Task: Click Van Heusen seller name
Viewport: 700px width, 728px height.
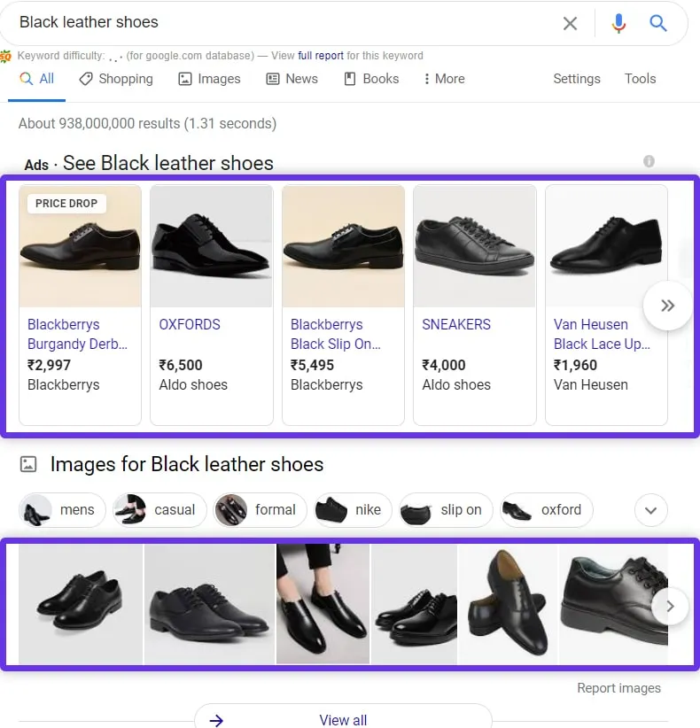Action: pyautogui.click(x=590, y=385)
